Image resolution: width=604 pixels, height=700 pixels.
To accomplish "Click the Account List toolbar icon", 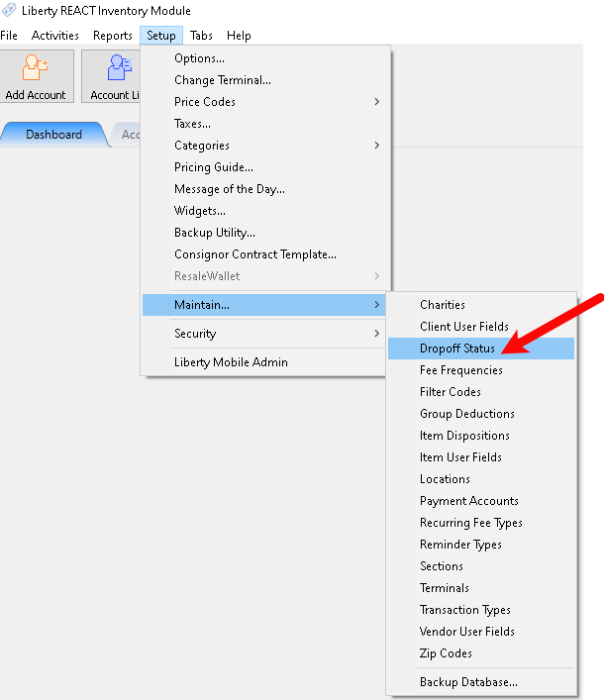I will pyautogui.click(x=111, y=76).
